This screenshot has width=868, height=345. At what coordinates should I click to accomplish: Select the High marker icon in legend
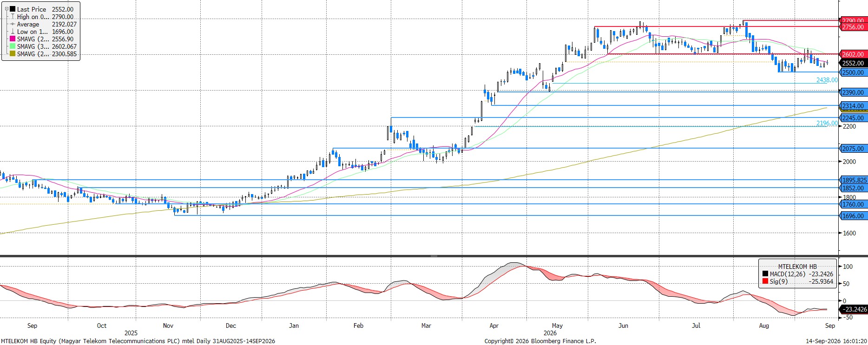[13, 17]
